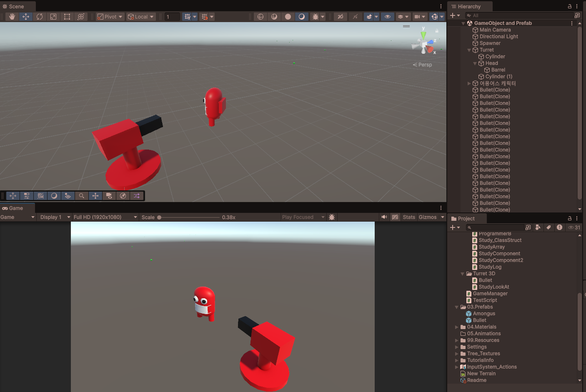Collapse the Turret 3D folder
Screen dimensions: 586x392
(463, 274)
